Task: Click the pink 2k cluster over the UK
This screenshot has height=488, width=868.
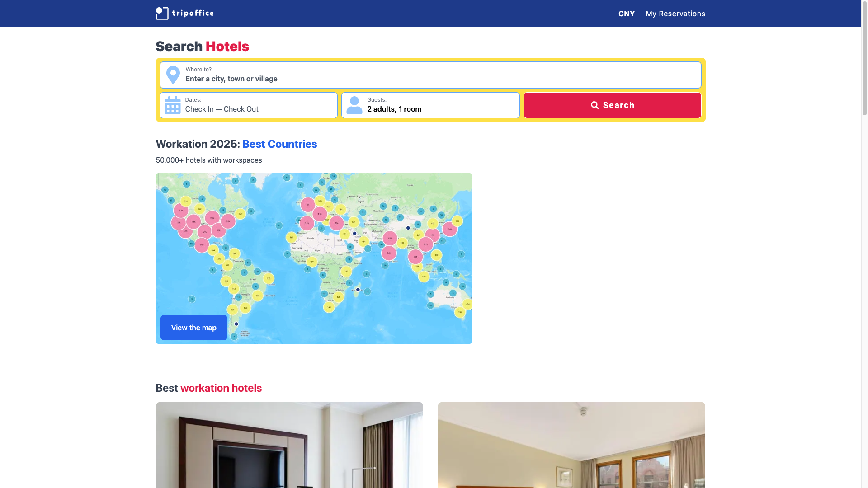Action: point(308,205)
